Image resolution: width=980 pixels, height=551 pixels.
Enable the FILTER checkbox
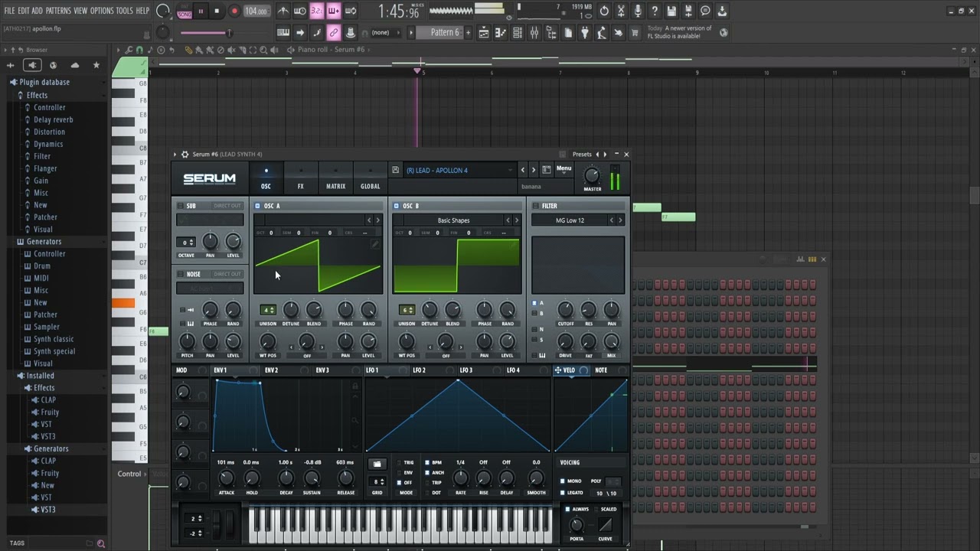click(535, 206)
